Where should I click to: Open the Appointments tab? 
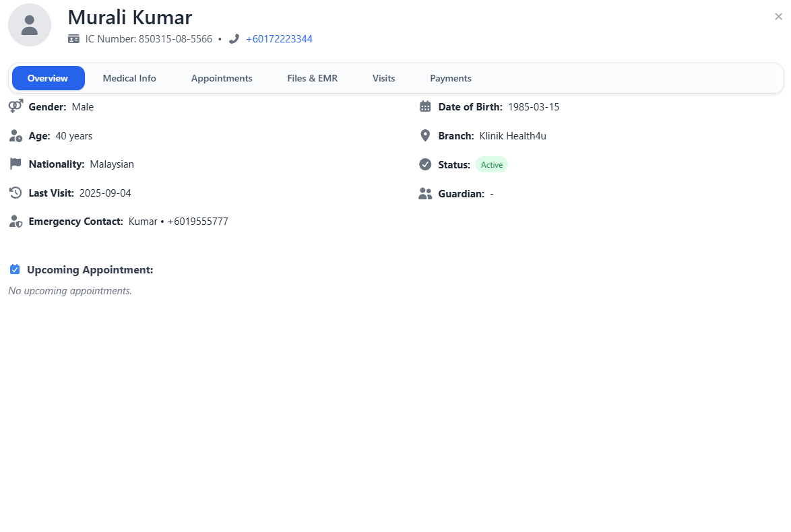click(x=222, y=78)
